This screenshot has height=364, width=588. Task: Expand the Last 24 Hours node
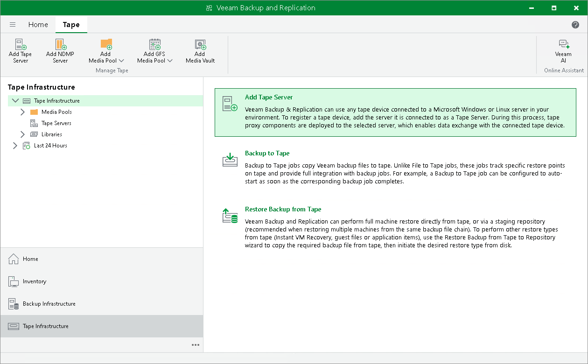[x=15, y=146]
